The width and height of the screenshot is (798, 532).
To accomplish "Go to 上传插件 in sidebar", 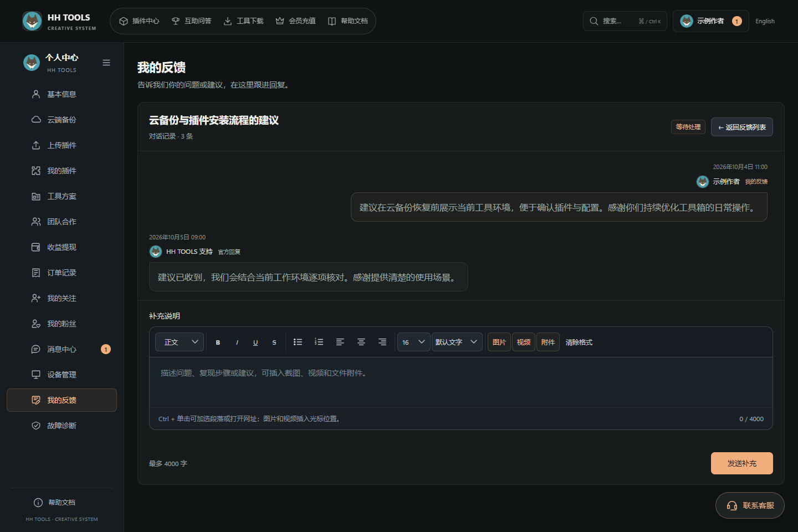I will pos(62,145).
